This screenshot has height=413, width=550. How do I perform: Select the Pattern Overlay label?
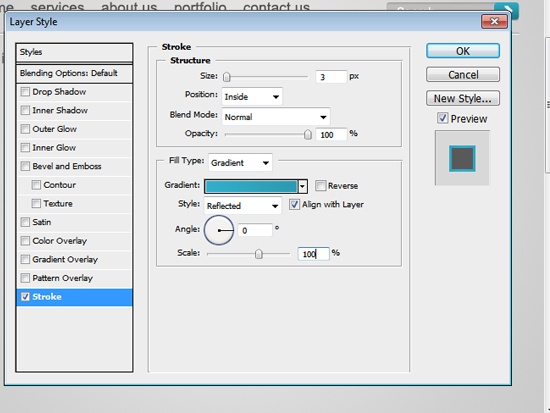(62, 278)
